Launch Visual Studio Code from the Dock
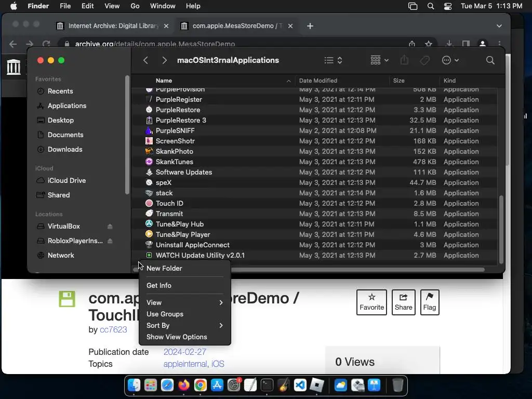This screenshot has height=399, width=532. [x=300, y=385]
